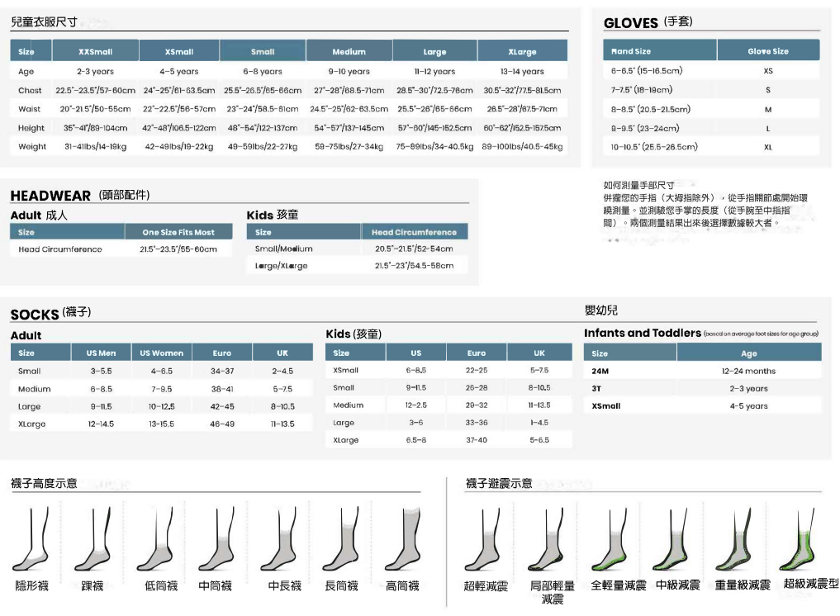Select the Glove Size column header
Image resolution: width=840 pixels, height=616 pixels.
point(767,51)
